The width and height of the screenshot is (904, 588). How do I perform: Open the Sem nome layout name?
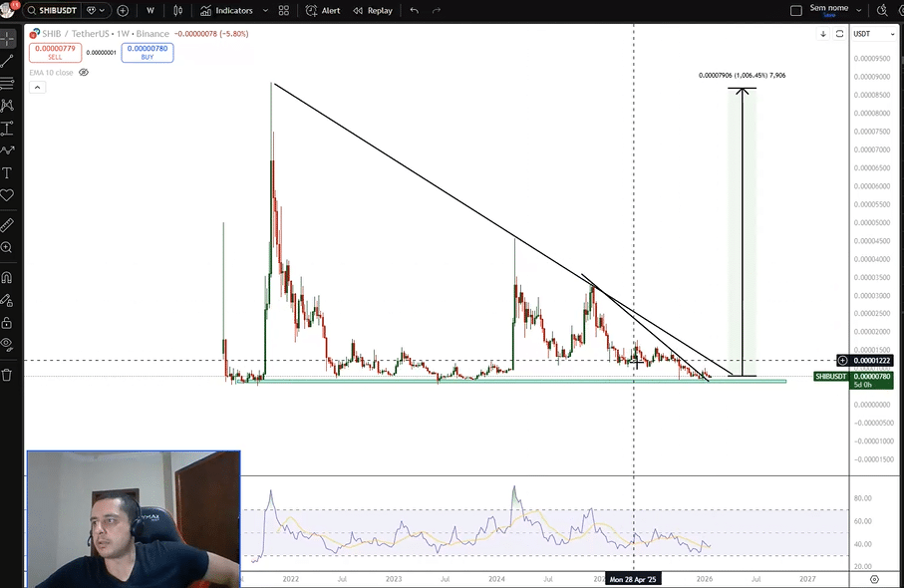(828, 8)
